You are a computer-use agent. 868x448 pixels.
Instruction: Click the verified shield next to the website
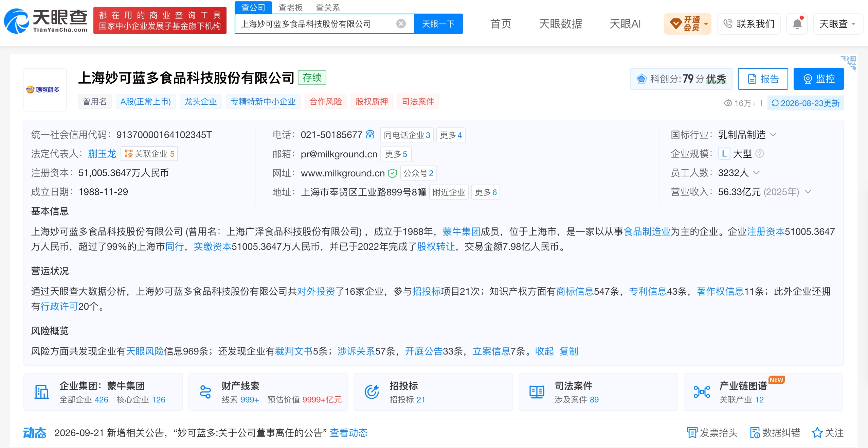coord(392,173)
